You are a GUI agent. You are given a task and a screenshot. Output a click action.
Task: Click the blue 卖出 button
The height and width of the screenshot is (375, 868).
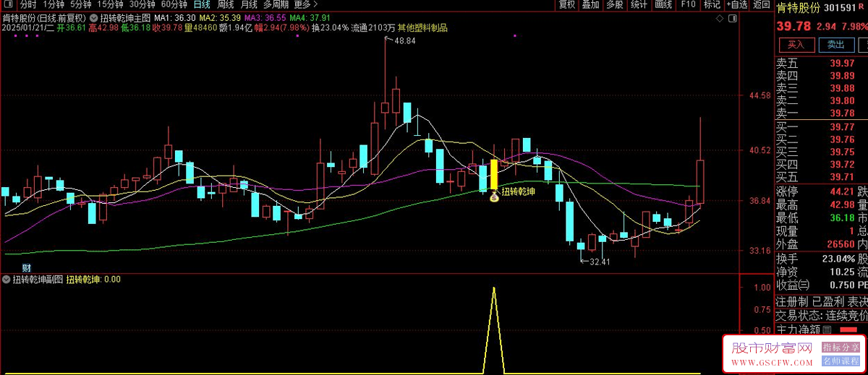pos(835,45)
